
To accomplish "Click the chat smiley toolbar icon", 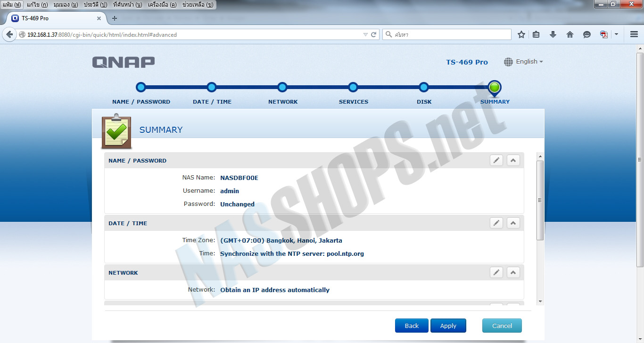I will (587, 34).
